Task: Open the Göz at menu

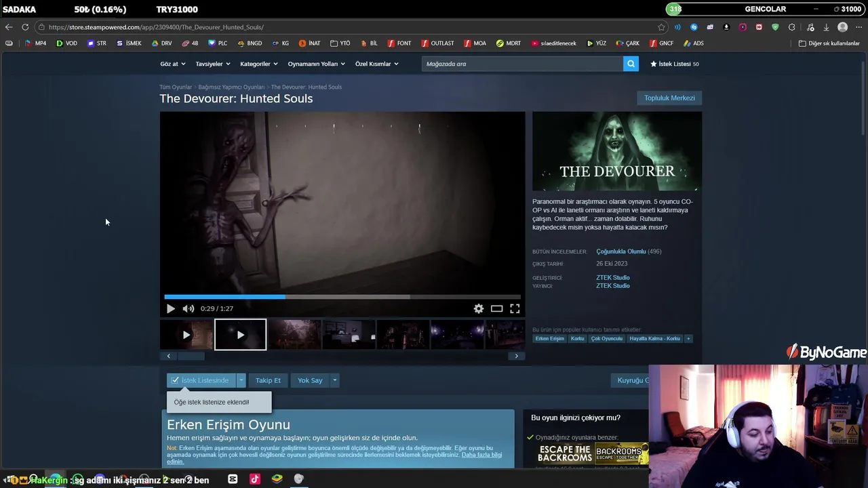Action: tap(173, 64)
